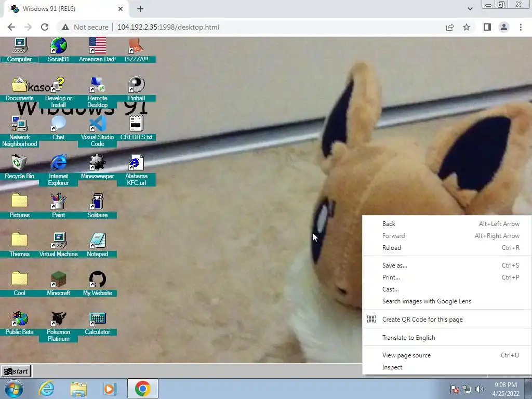532x399 pixels.
Task: Choose Cast... from the context menu
Action: [447, 289]
